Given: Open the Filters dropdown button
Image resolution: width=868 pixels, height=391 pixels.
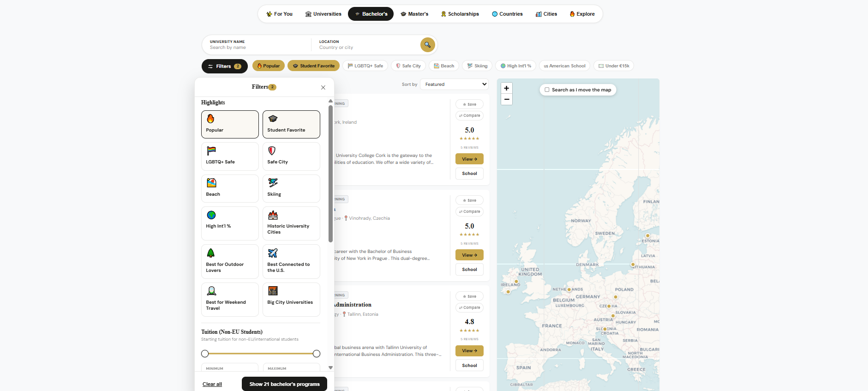Looking at the screenshot, I should pos(225,66).
